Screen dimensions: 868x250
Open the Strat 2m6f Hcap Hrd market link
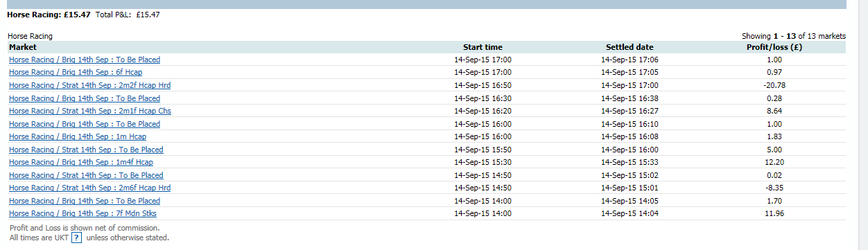coord(90,188)
